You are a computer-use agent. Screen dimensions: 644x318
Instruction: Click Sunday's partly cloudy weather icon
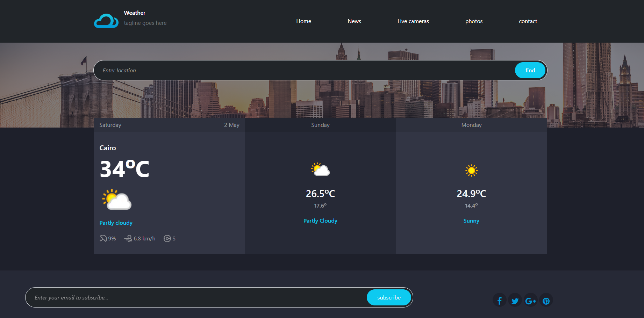[x=320, y=169]
